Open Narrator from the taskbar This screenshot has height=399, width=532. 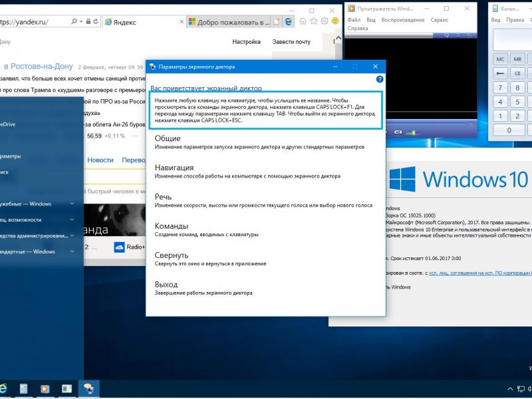[88, 389]
